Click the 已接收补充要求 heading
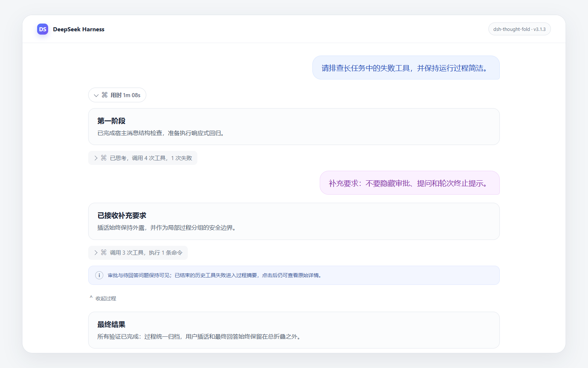 [x=122, y=216]
